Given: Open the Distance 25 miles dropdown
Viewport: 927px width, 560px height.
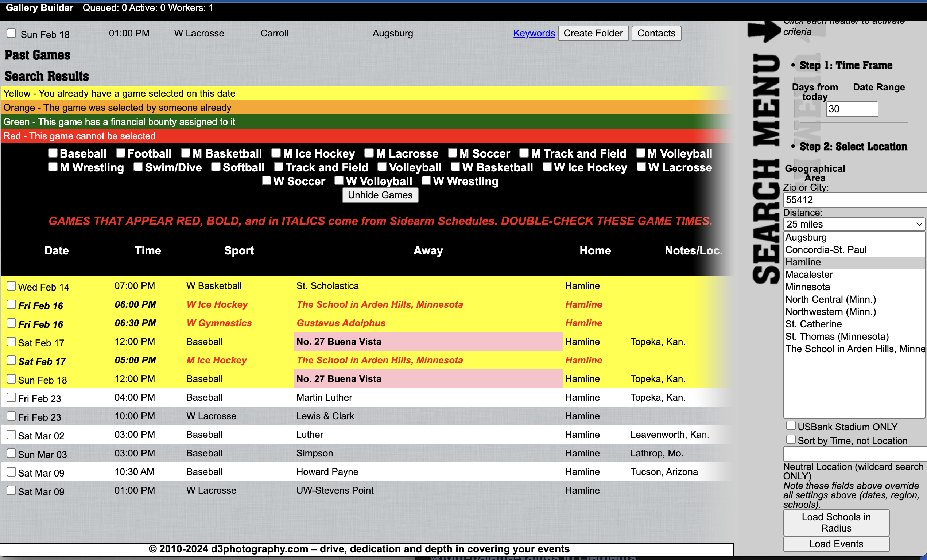Looking at the screenshot, I should 853,224.
